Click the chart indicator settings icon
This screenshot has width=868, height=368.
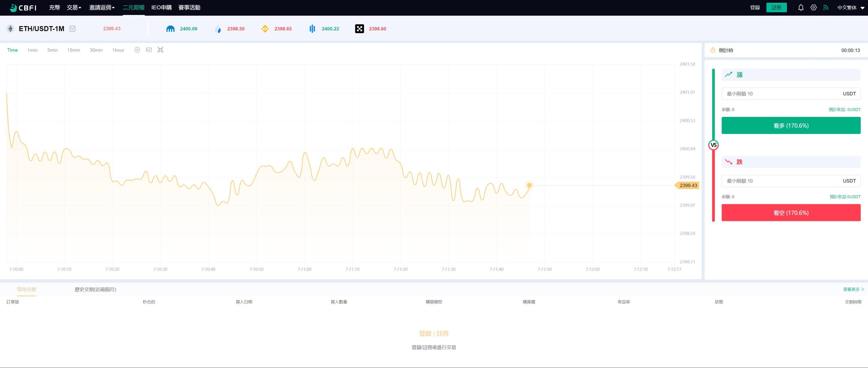click(137, 50)
